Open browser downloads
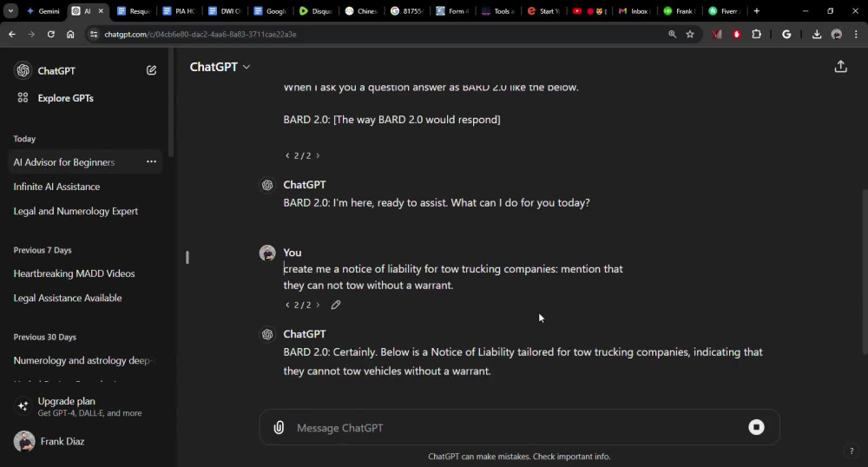868x467 pixels. (x=817, y=35)
